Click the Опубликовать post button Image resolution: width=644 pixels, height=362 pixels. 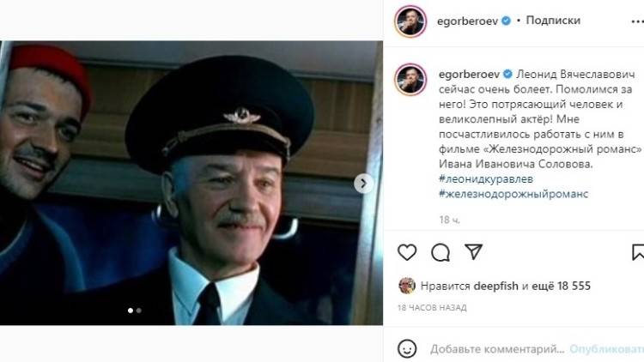(x=606, y=349)
